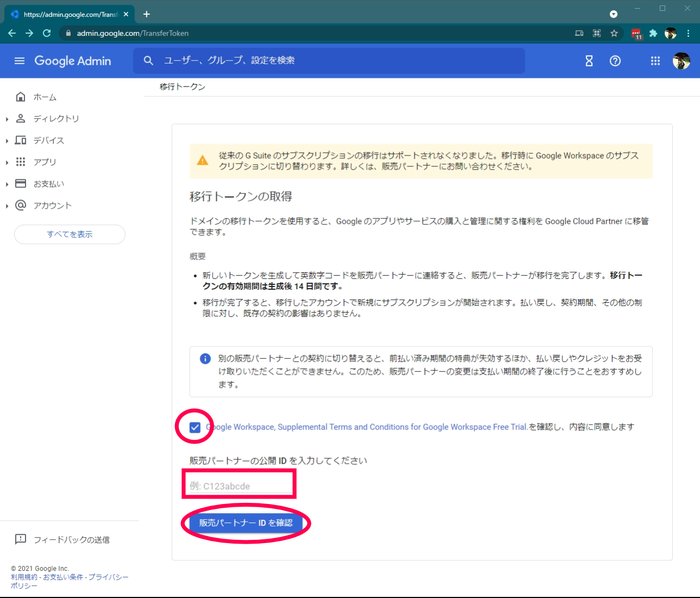The height and width of the screenshot is (598, 700).
Task: Open the browser extensions puzzle icon
Action: pos(653,33)
